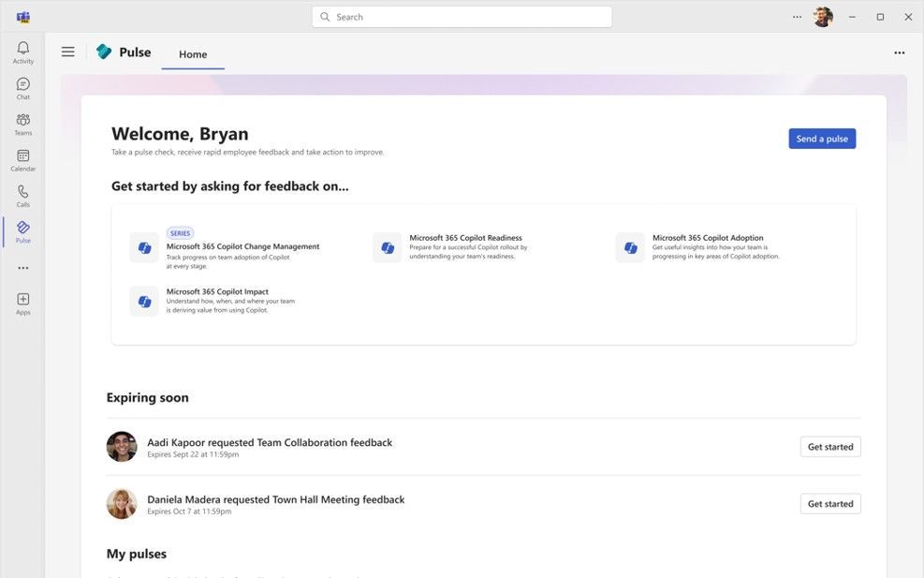This screenshot has height=578, width=924.
Task: Show more apps ellipsis in the sidebar
Action: (23, 268)
